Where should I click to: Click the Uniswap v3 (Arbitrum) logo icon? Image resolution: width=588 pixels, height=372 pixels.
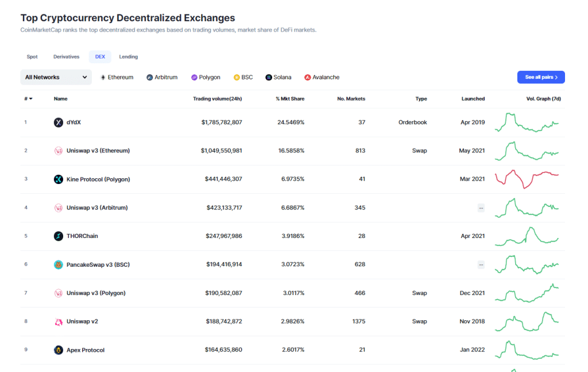point(58,208)
